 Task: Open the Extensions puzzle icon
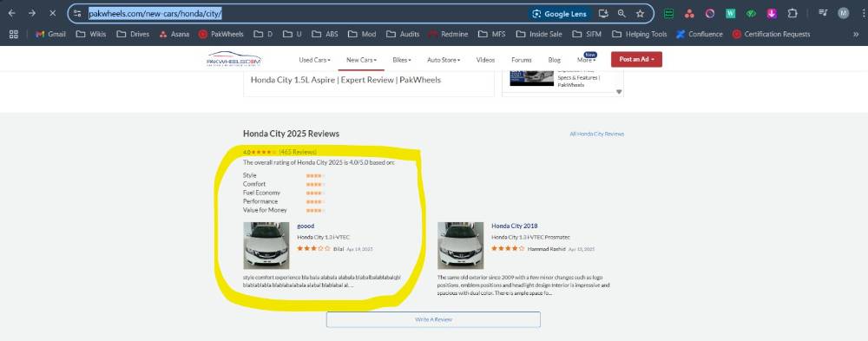792,13
